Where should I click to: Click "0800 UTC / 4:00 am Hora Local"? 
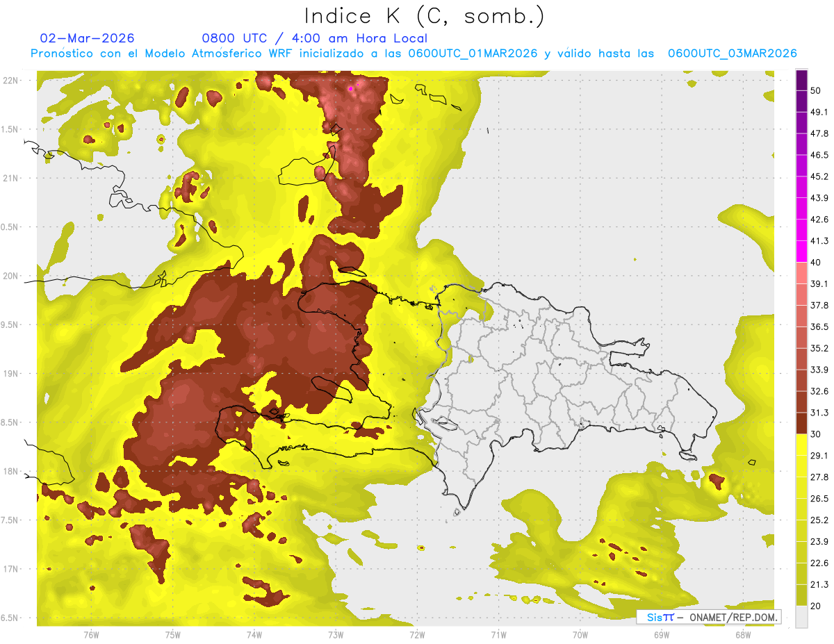tap(314, 38)
